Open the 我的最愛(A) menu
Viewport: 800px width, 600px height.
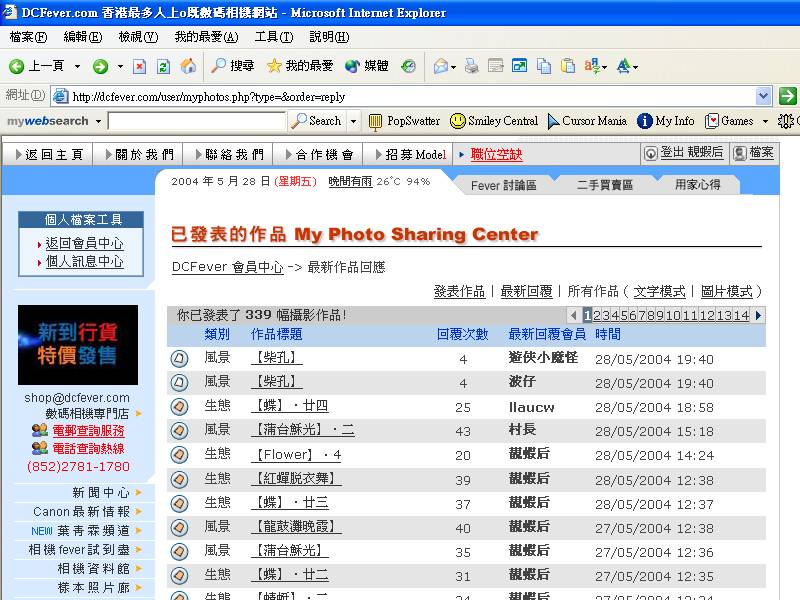(207, 37)
